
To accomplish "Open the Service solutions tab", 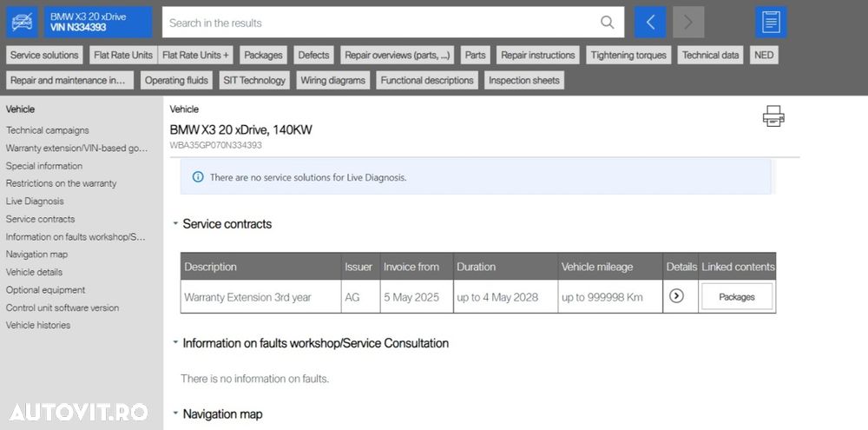I will [44, 55].
